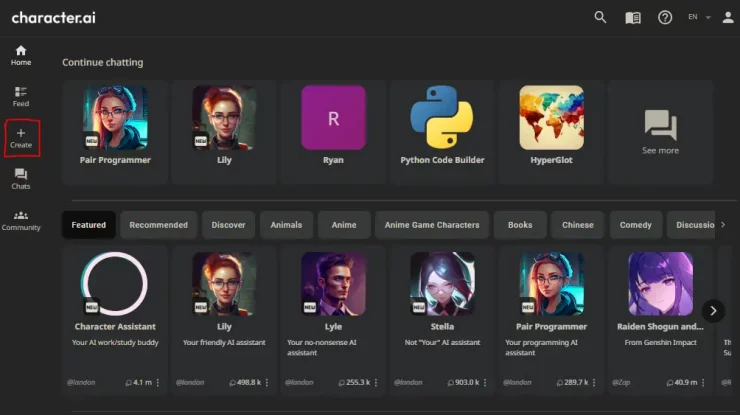
Task: Open options menu for Character Assistant
Action: (x=158, y=382)
